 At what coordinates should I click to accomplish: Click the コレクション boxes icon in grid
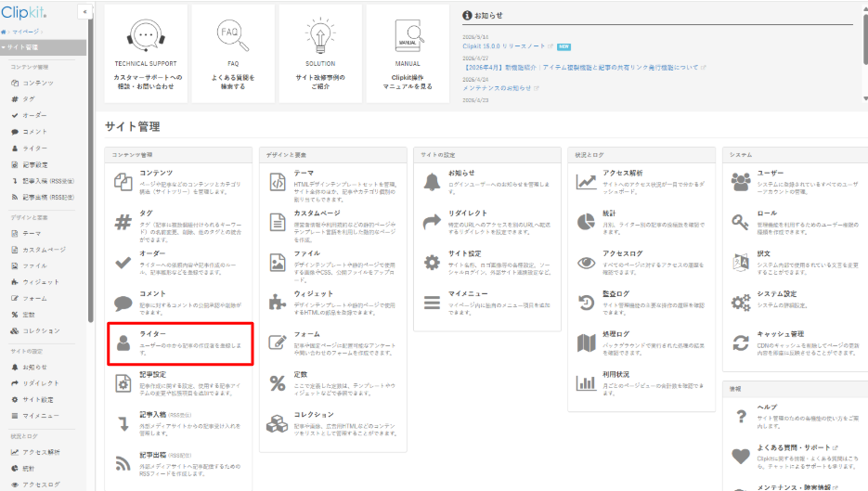click(278, 423)
